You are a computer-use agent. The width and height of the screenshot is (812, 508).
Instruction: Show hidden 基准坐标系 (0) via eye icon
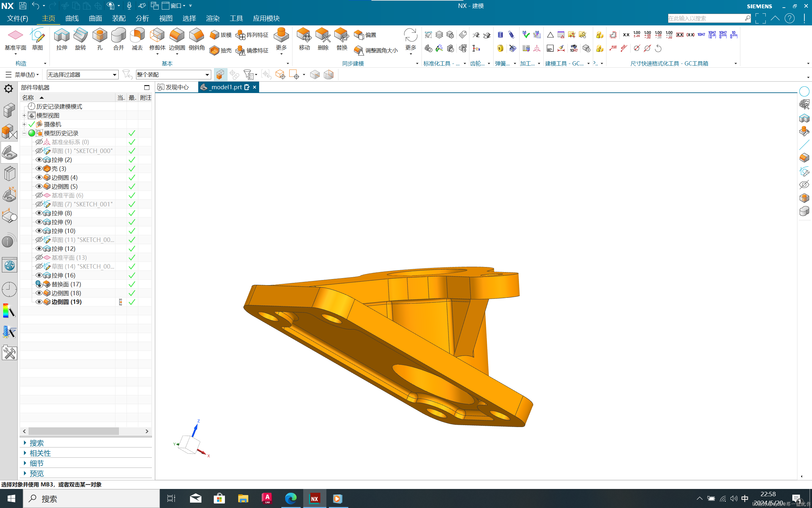pyautogui.click(x=39, y=142)
